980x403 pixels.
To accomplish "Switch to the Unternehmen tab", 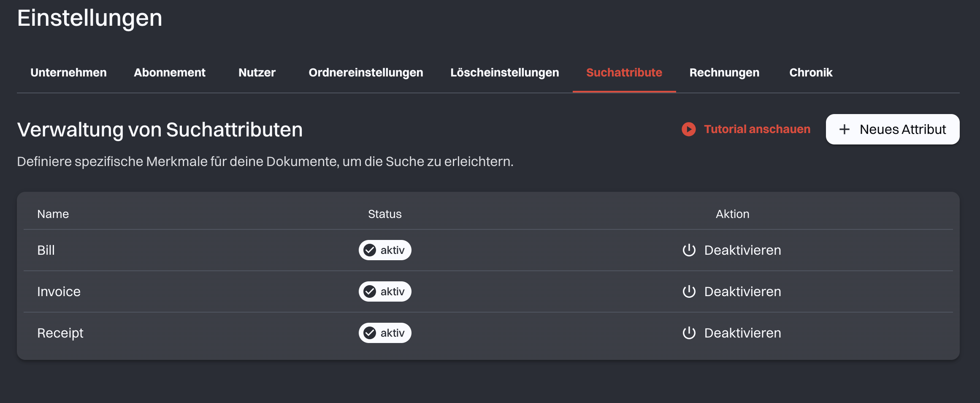I will (x=68, y=73).
